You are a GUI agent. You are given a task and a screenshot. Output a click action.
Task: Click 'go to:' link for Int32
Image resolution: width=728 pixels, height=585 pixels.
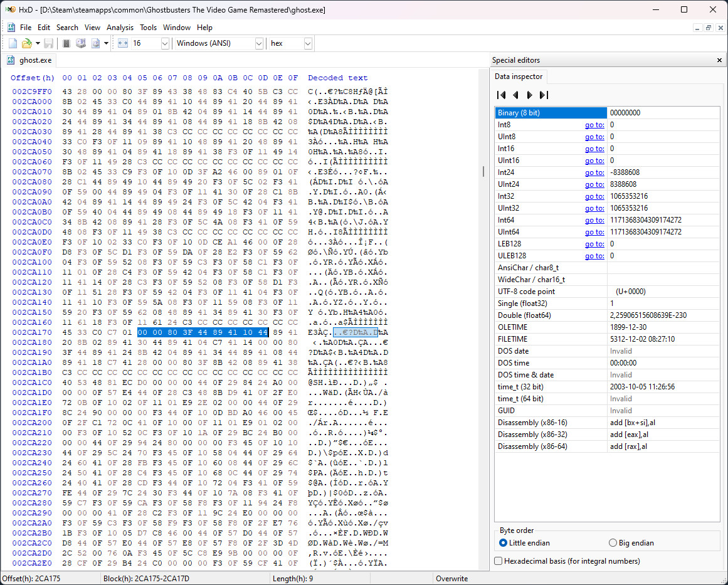[594, 196]
